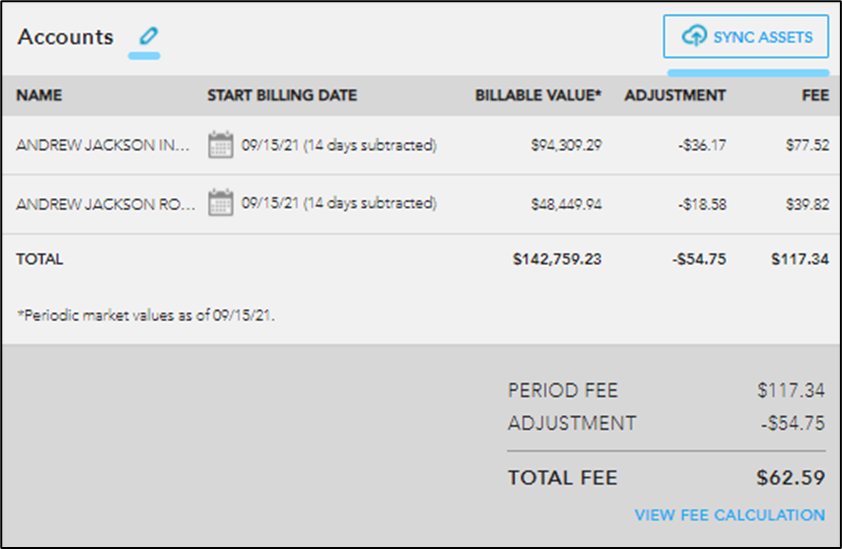The height and width of the screenshot is (549, 842).
Task: Click the $142,759.23 total billable value
Action: click(557, 259)
